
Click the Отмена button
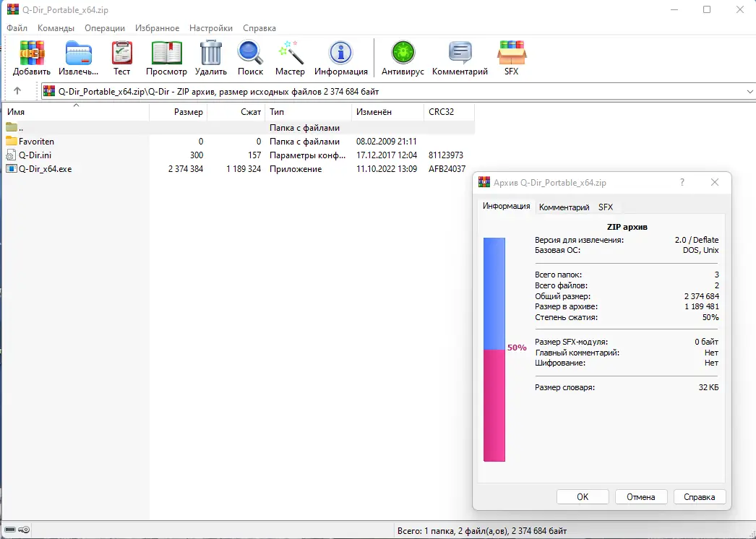click(x=641, y=497)
